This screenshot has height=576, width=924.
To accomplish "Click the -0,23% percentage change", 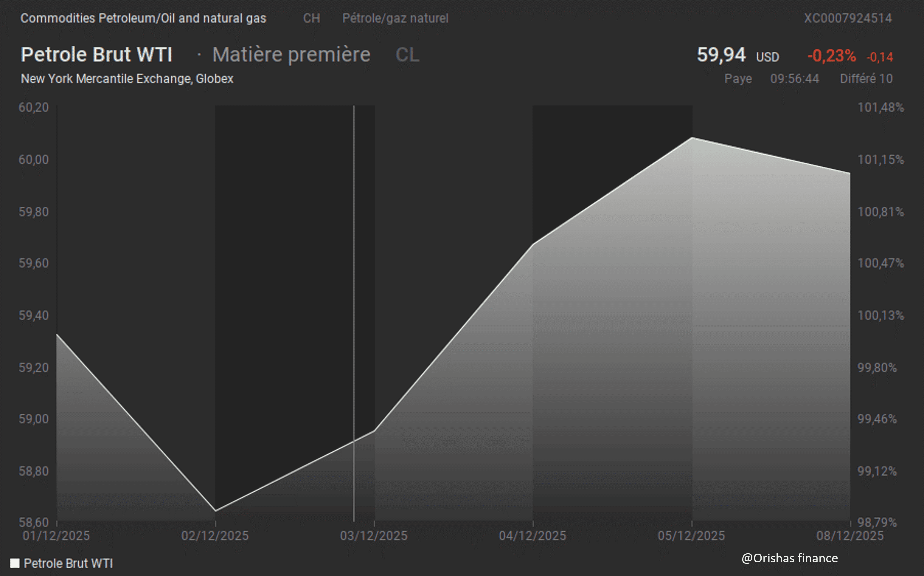I will click(x=832, y=56).
